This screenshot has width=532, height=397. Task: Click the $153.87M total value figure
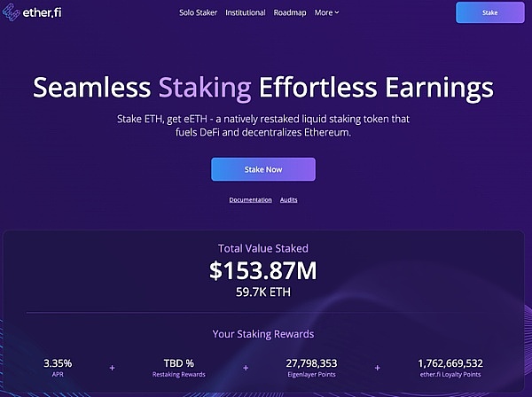pos(262,270)
